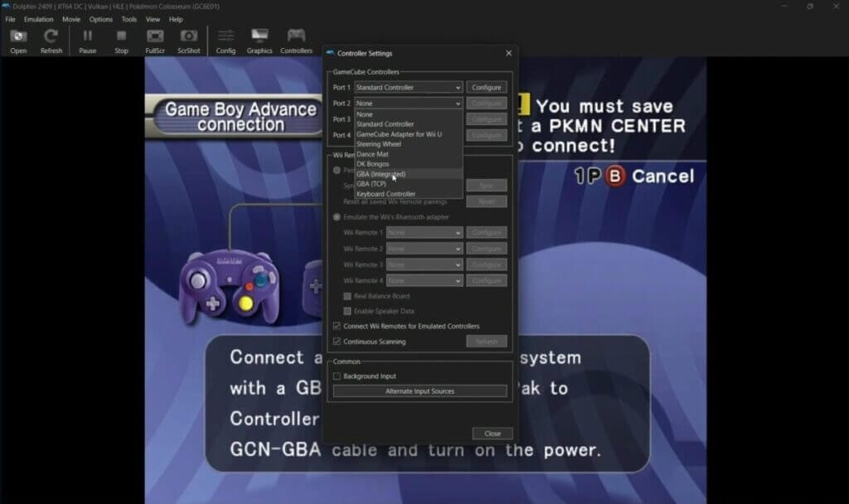The image size is (849, 504).
Task: Open the Wii Remote 1 dropdown
Action: coord(424,232)
